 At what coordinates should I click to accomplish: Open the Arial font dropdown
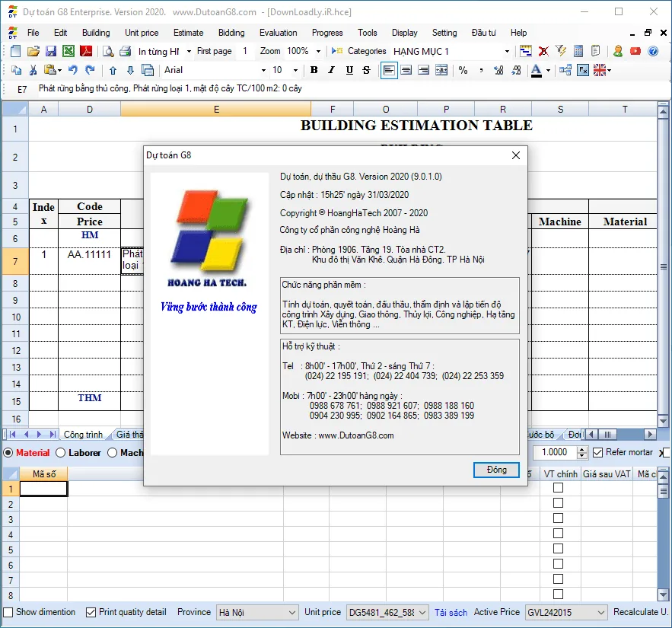pyautogui.click(x=263, y=70)
